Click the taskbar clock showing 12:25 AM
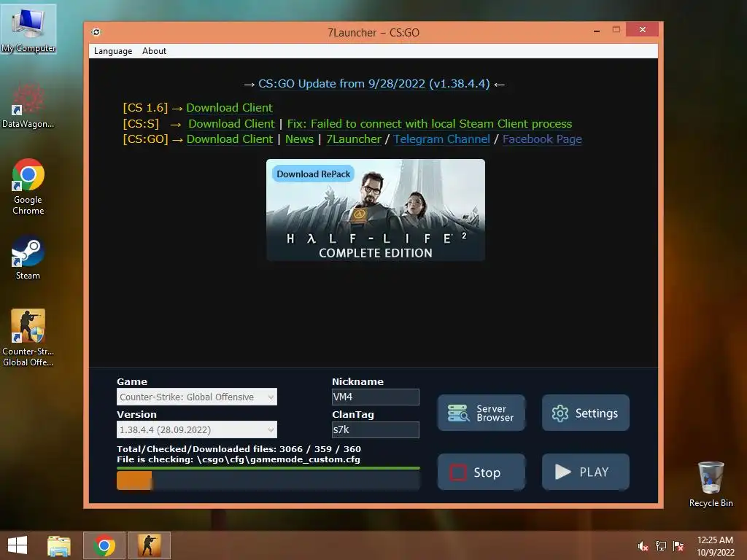The height and width of the screenshot is (560, 747). (715, 545)
